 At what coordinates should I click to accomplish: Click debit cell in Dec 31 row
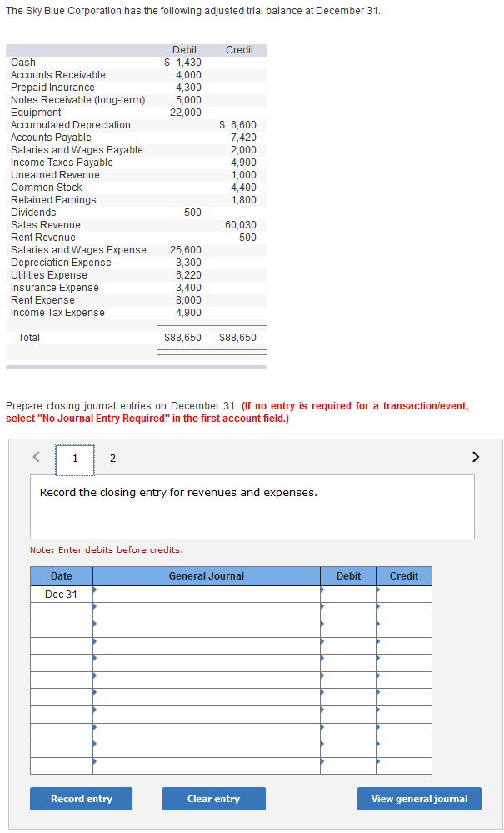[348, 594]
